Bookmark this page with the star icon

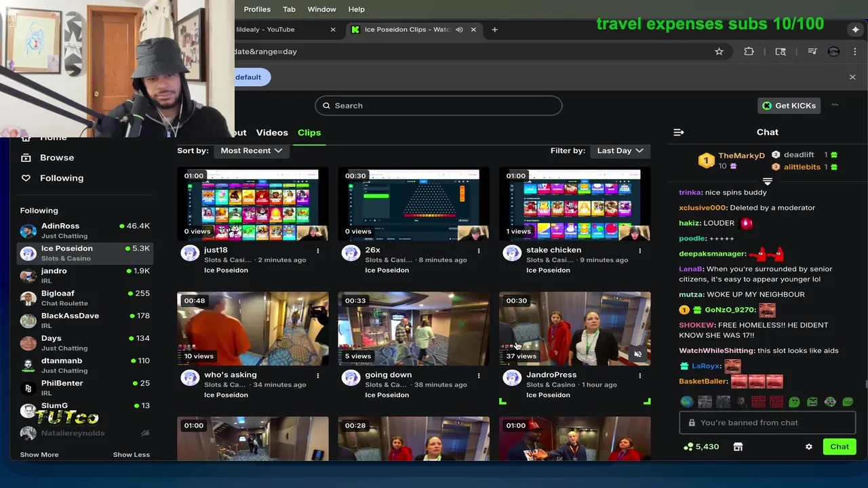pos(719,52)
